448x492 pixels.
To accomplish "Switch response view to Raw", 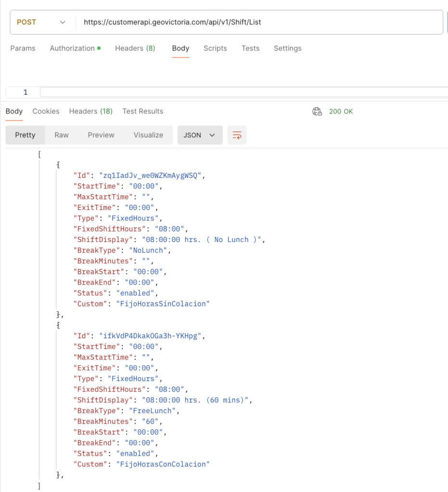I will click(x=62, y=135).
